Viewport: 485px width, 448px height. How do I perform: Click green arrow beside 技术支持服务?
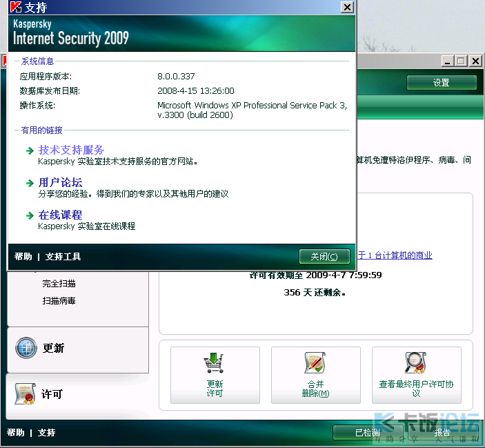(30, 151)
